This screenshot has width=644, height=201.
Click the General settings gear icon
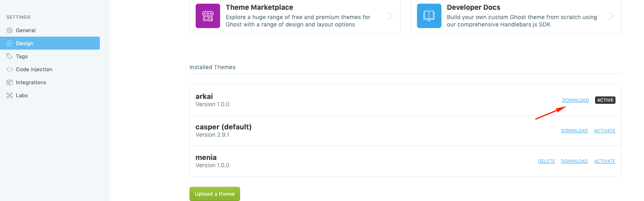click(10, 31)
